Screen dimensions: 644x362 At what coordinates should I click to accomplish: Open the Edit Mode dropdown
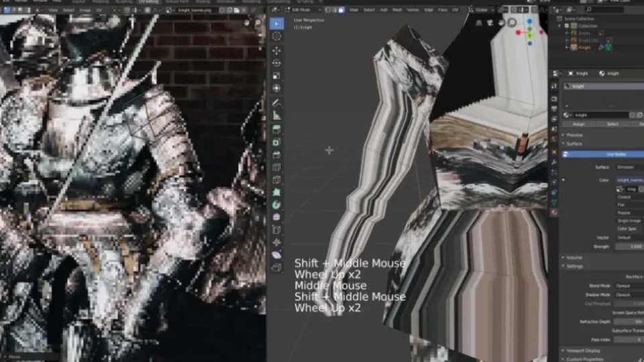point(303,10)
